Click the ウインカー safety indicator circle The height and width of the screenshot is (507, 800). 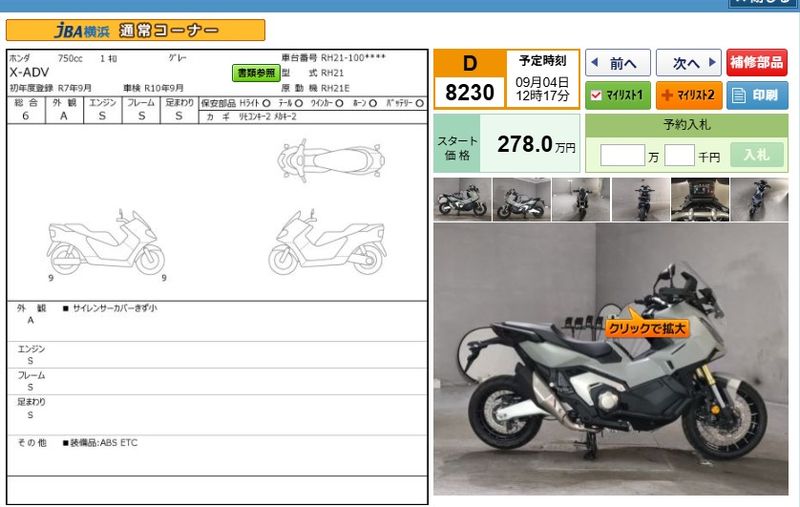click(x=339, y=103)
